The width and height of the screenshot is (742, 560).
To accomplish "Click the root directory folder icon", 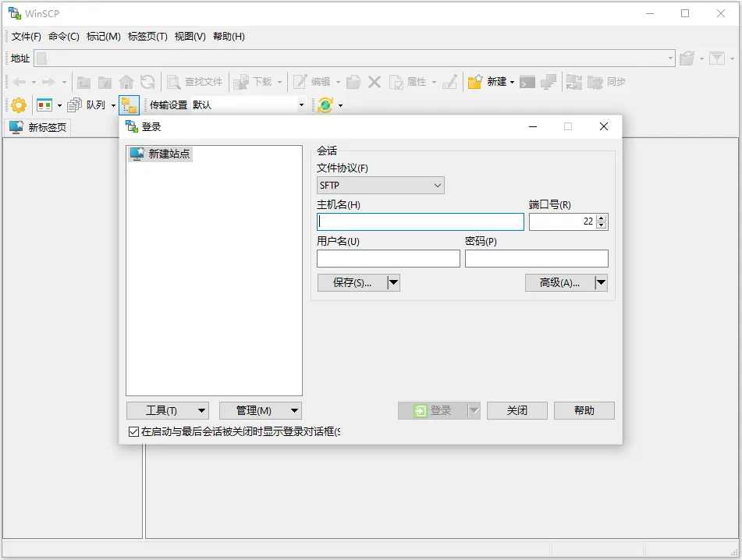I will coord(105,82).
